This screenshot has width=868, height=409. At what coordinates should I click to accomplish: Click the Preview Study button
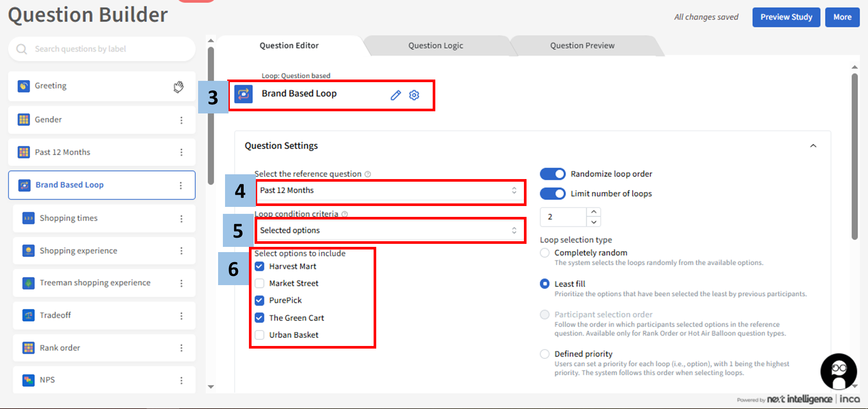click(x=786, y=17)
